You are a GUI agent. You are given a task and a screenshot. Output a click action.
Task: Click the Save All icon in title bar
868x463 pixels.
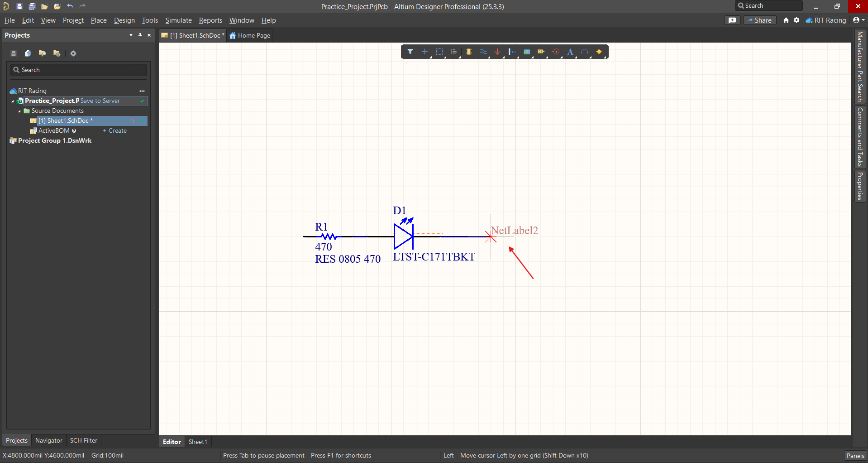[32, 6]
